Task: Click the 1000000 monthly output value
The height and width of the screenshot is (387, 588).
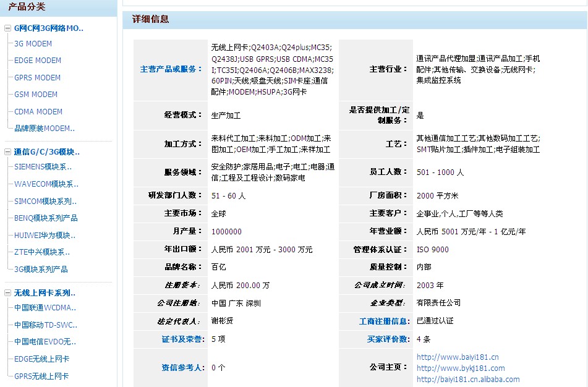Action: (x=226, y=232)
